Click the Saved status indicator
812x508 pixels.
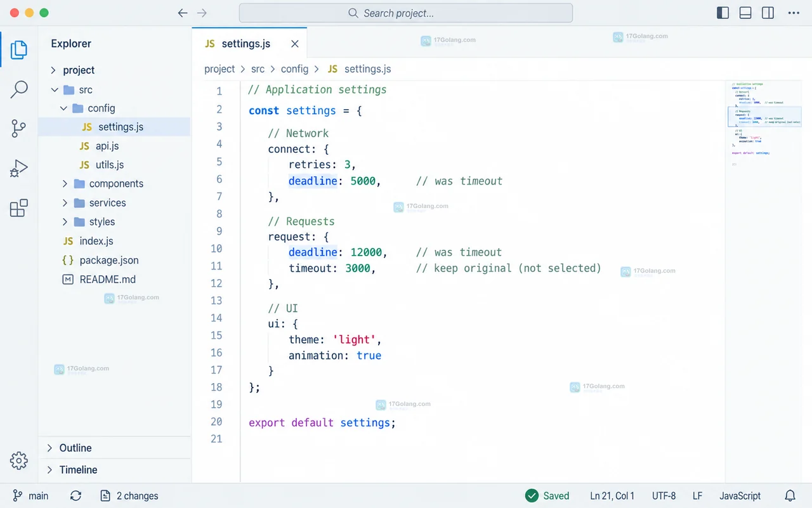click(x=547, y=496)
